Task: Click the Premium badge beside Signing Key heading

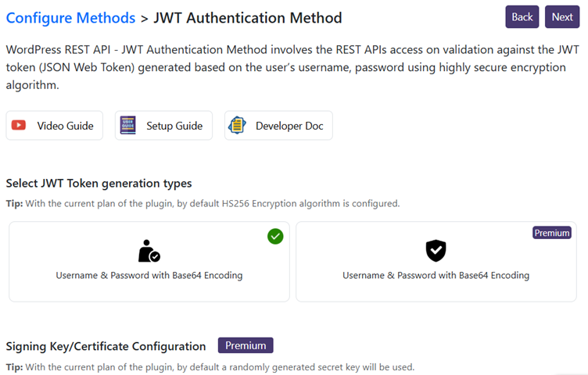Action: [x=246, y=345]
